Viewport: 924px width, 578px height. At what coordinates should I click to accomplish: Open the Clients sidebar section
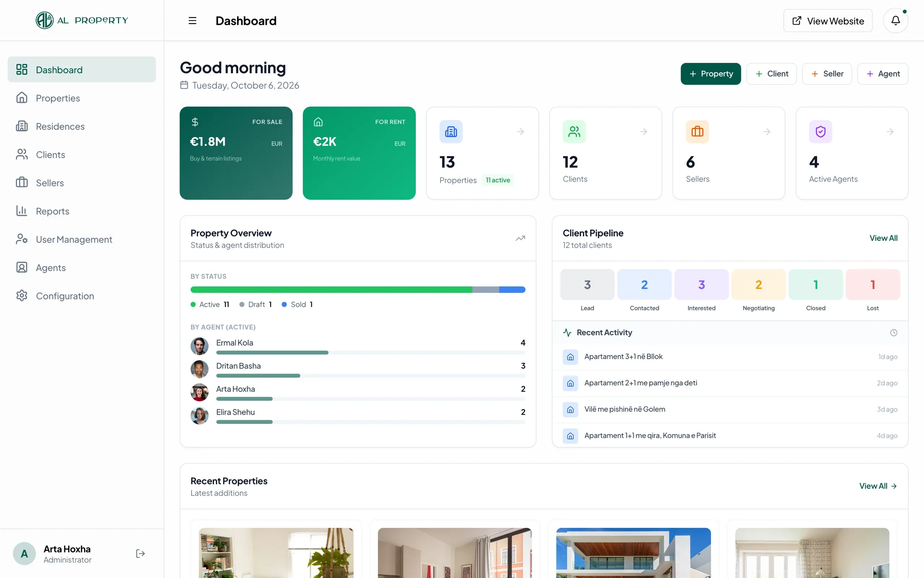pyautogui.click(x=82, y=155)
